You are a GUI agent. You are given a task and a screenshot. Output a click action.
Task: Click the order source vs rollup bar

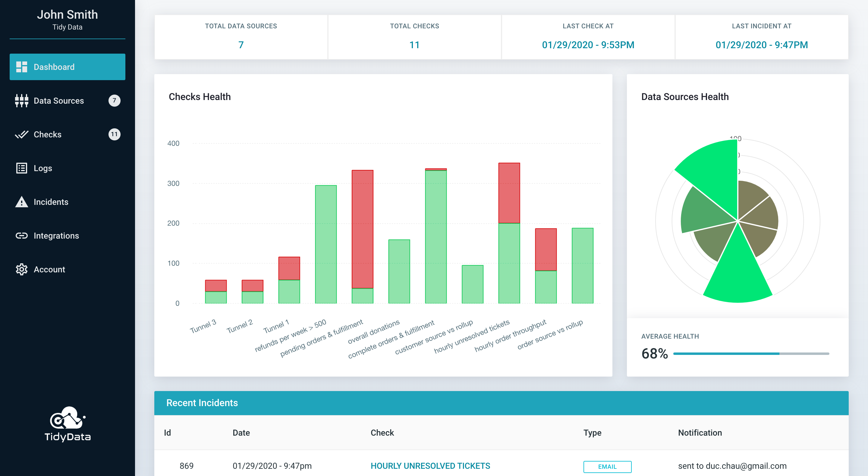[583, 266]
